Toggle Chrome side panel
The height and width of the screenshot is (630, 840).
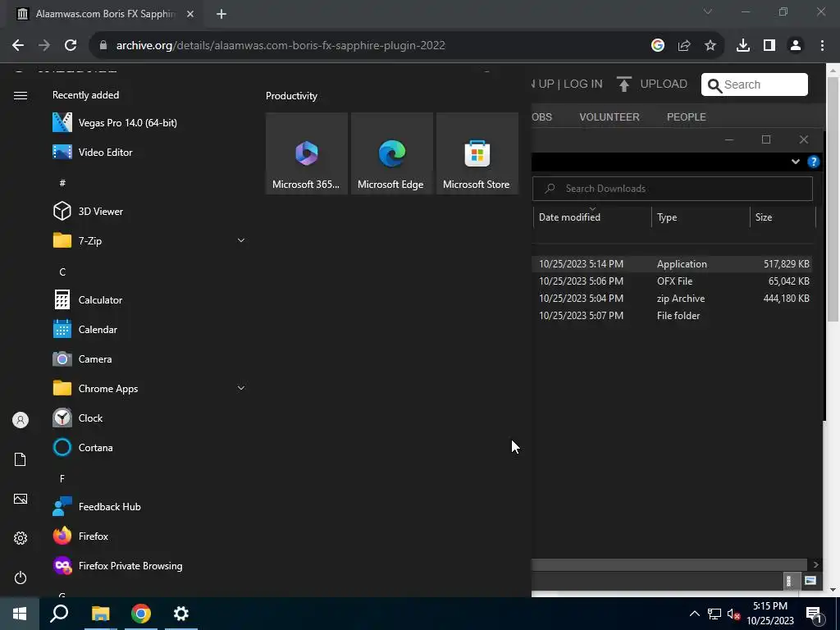click(769, 46)
